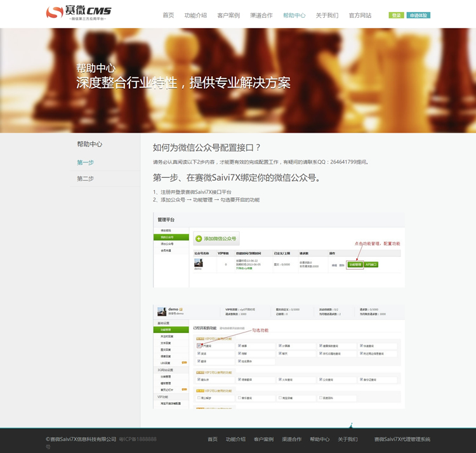Viewport: 476px width, 453px height.
Task: Click the small teal icon above the footer
Action: tap(351, 425)
